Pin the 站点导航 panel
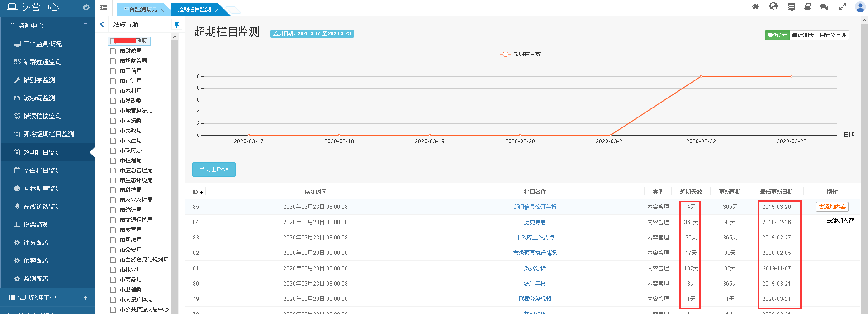The image size is (868, 314). (176, 24)
